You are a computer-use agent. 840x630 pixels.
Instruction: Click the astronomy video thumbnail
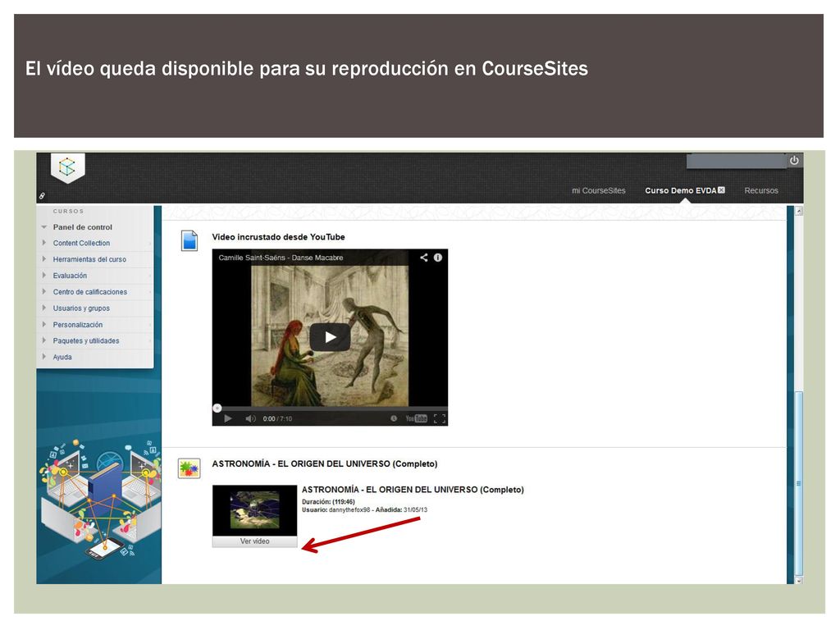(x=254, y=510)
